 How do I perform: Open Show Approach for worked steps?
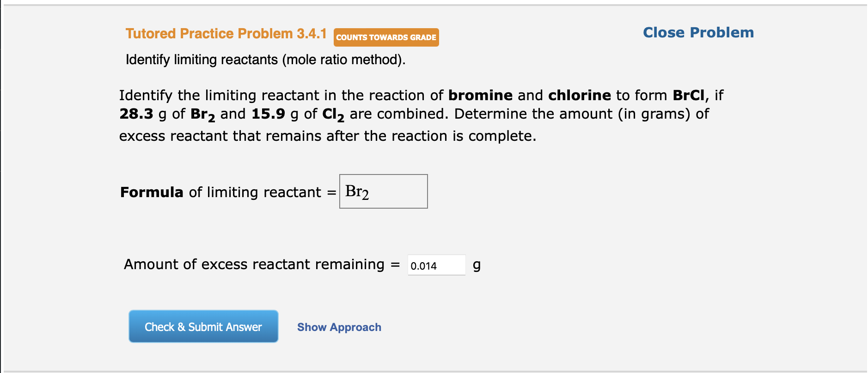coord(339,327)
